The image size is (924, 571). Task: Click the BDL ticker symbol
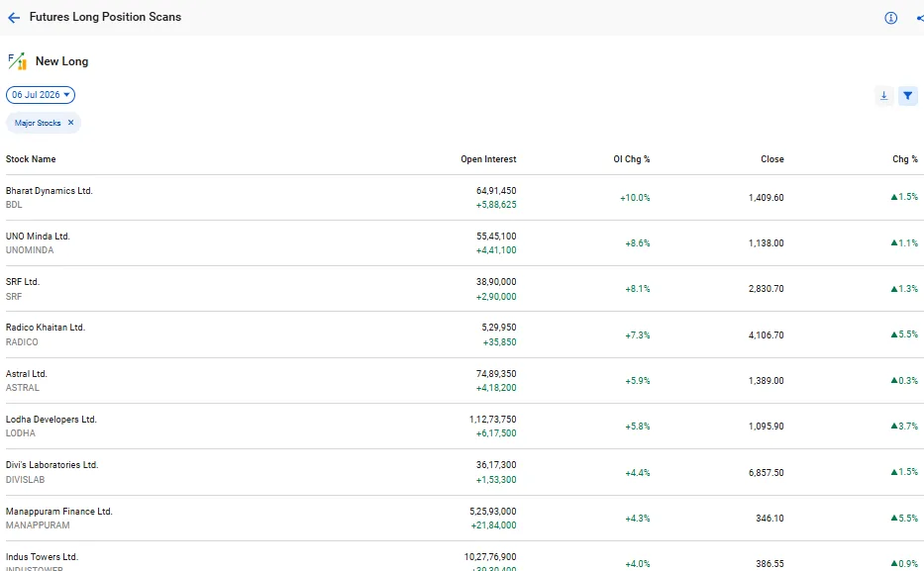[x=14, y=205]
